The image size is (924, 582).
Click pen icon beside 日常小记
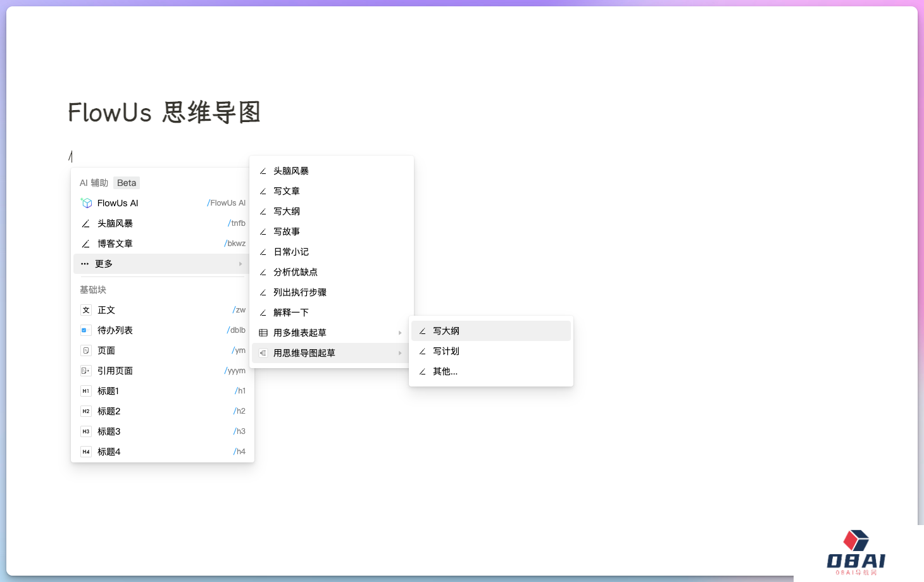[263, 252]
